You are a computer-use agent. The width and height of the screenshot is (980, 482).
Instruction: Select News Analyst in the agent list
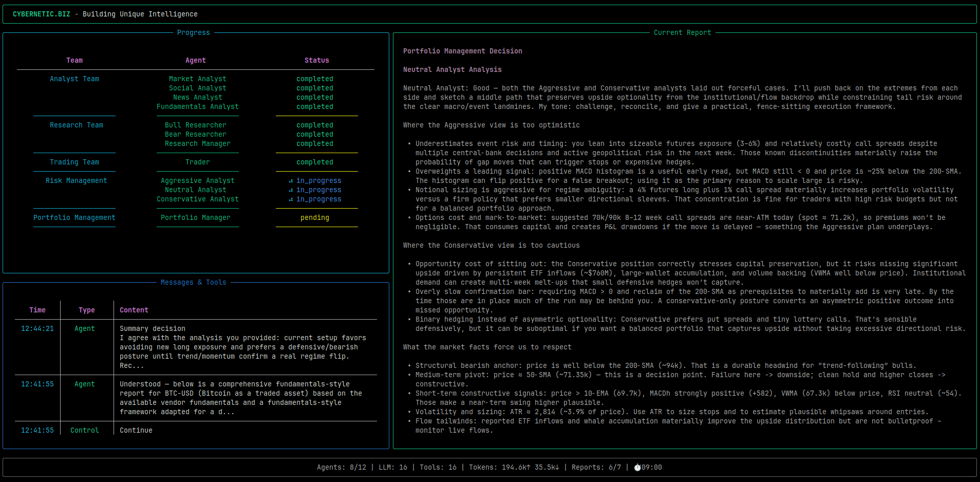tap(198, 98)
